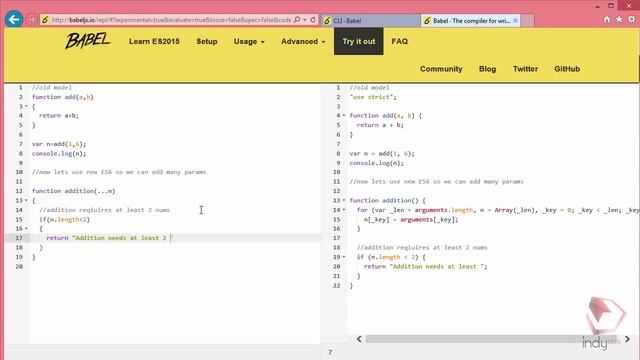
Task: Open the Setup page
Action: [207, 41]
